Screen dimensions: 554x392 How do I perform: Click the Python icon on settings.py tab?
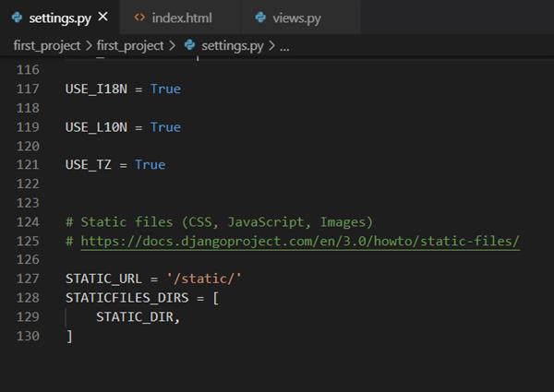coord(18,18)
